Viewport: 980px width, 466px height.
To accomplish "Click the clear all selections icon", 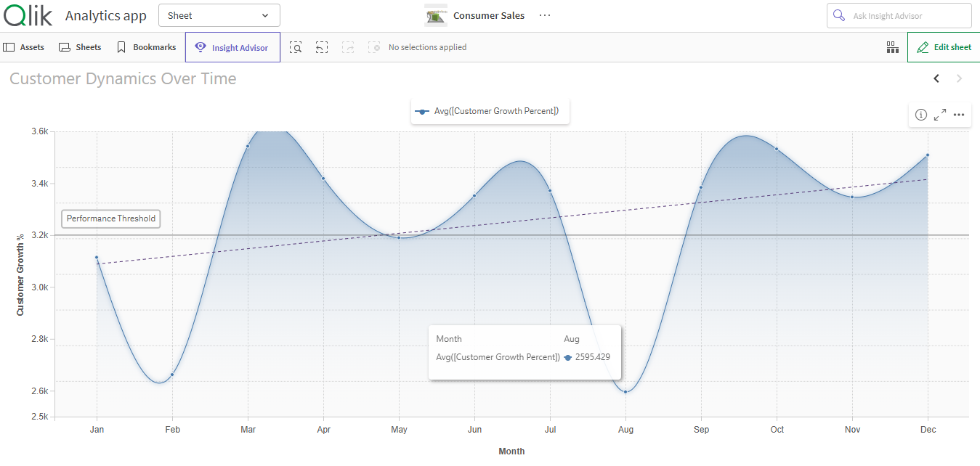I will (375, 46).
